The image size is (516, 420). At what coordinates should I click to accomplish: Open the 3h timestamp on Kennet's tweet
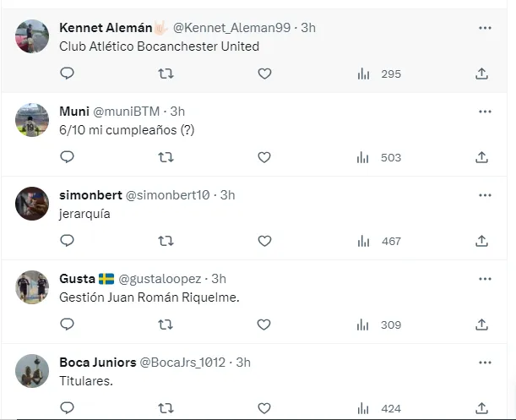click(x=307, y=28)
